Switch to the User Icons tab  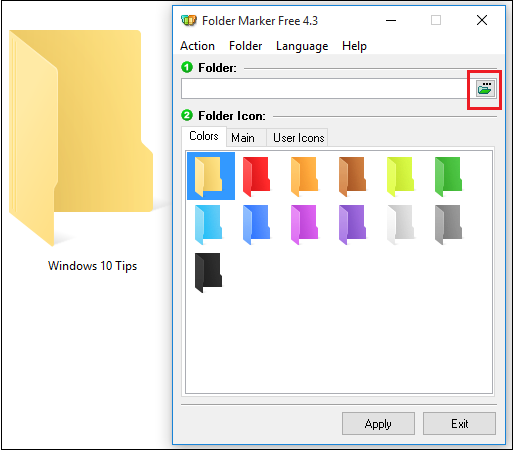(297, 138)
